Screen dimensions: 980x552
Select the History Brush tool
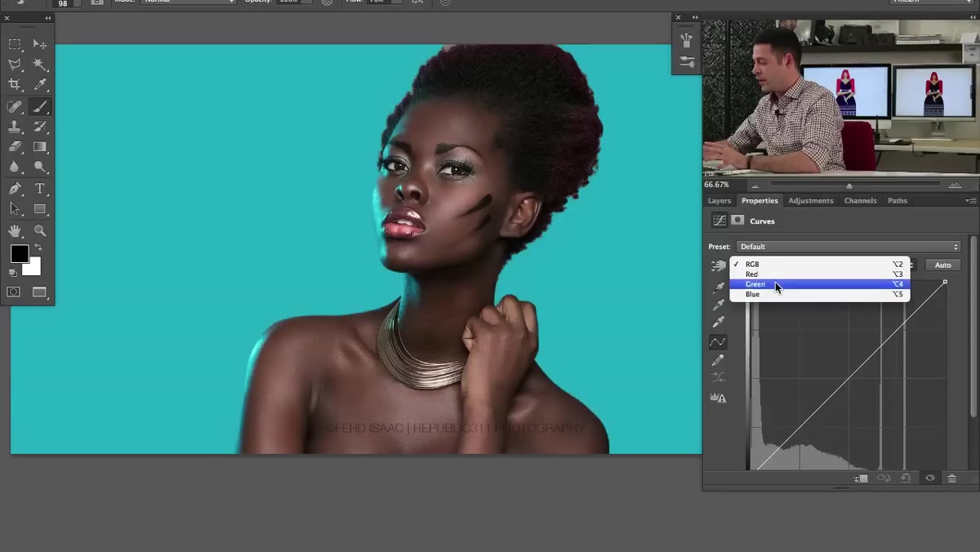(x=39, y=127)
